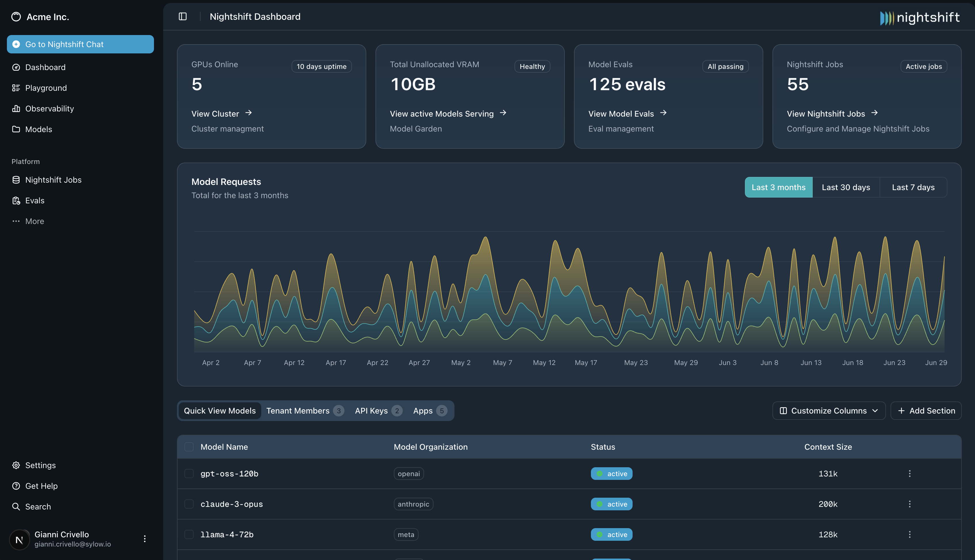Viewport: 975px width, 560px height.
Task: Click the Playground sidebar icon
Action: coord(16,88)
